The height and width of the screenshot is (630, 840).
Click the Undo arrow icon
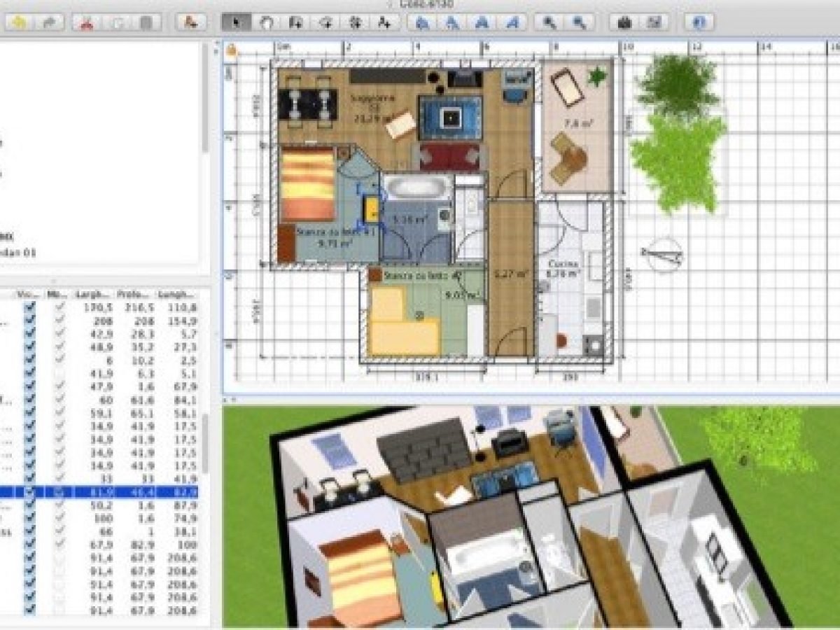20,22
